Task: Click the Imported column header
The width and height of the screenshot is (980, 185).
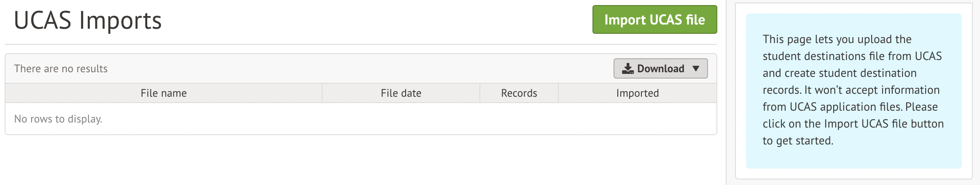Action: pyautogui.click(x=637, y=93)
